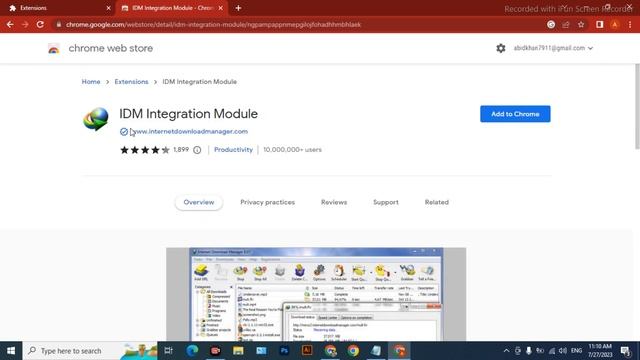Open Windows Start menu
The image size is (640, 360).
coord(11,351)
